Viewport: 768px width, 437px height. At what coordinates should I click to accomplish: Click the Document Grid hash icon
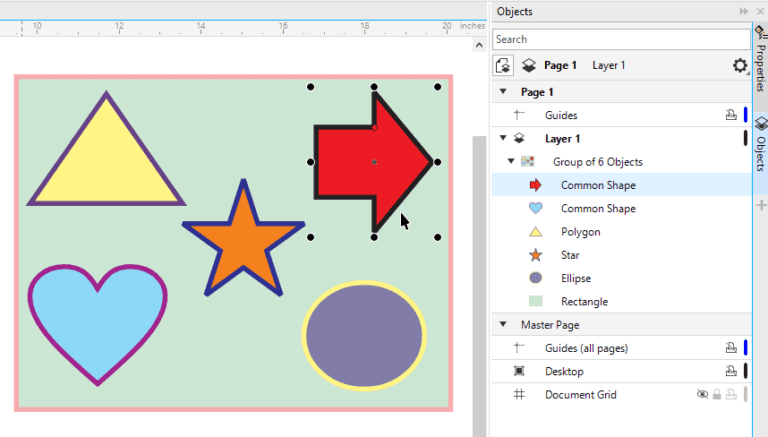point(518,395)
